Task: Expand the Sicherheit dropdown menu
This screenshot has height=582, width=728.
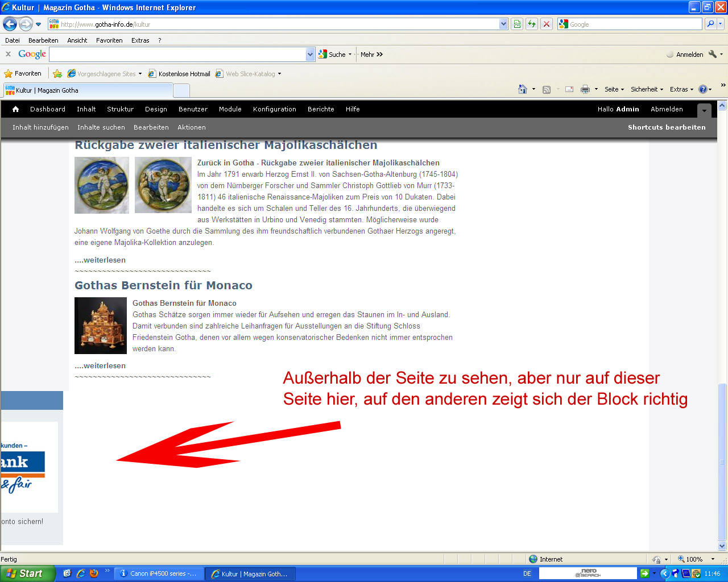Action: tap(647, 89)
